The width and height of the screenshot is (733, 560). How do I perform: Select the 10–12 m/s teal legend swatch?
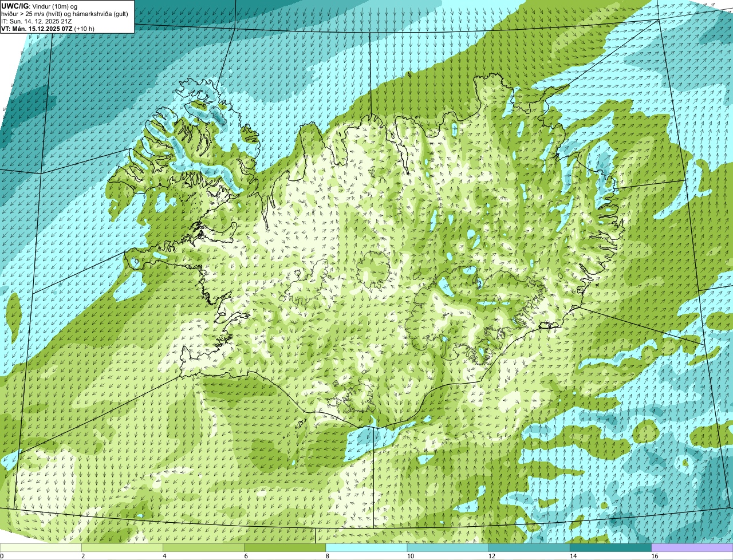click(448, 548)
